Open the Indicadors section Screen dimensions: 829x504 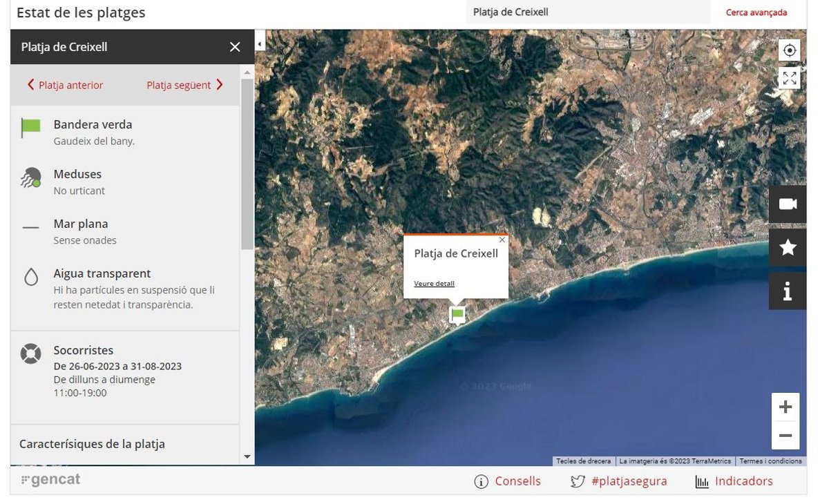(734, 481)
